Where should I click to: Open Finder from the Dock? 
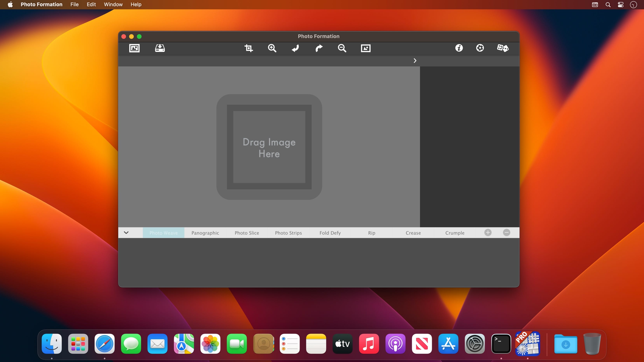pyautogui.click(x=52, y=344)
